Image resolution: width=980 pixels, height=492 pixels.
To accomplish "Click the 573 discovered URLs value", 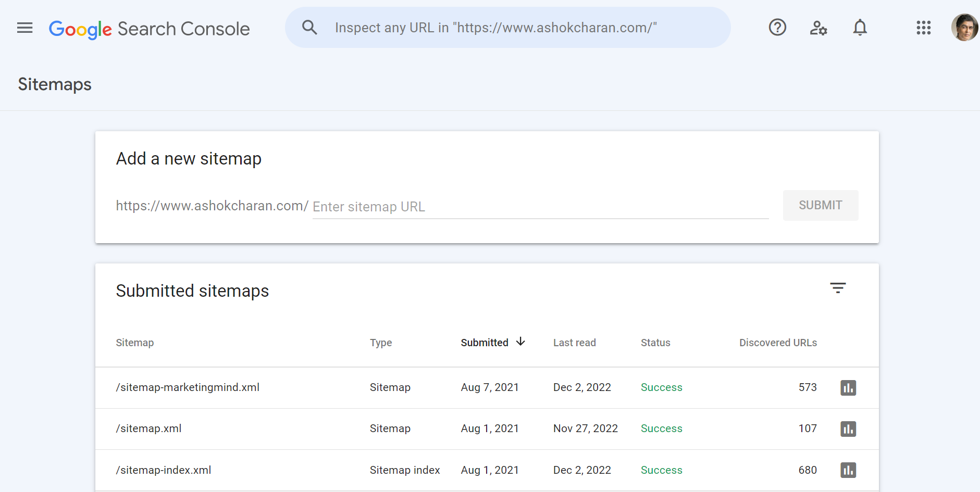I will tap(808, 387).
